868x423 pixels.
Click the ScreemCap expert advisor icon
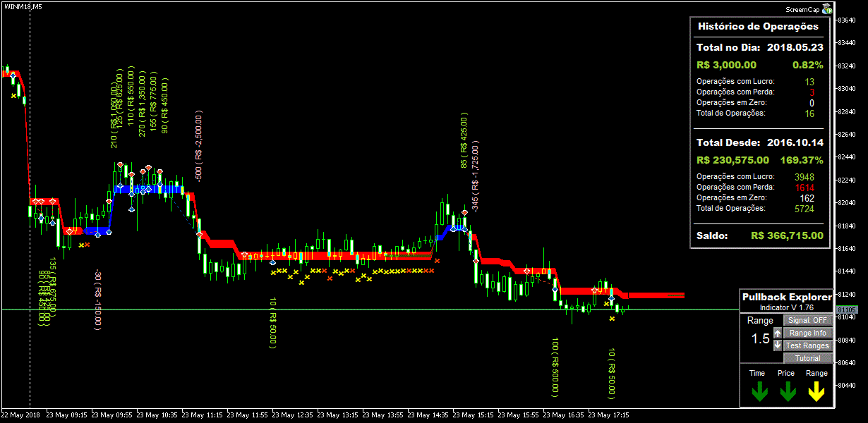(x=827, y=9)
